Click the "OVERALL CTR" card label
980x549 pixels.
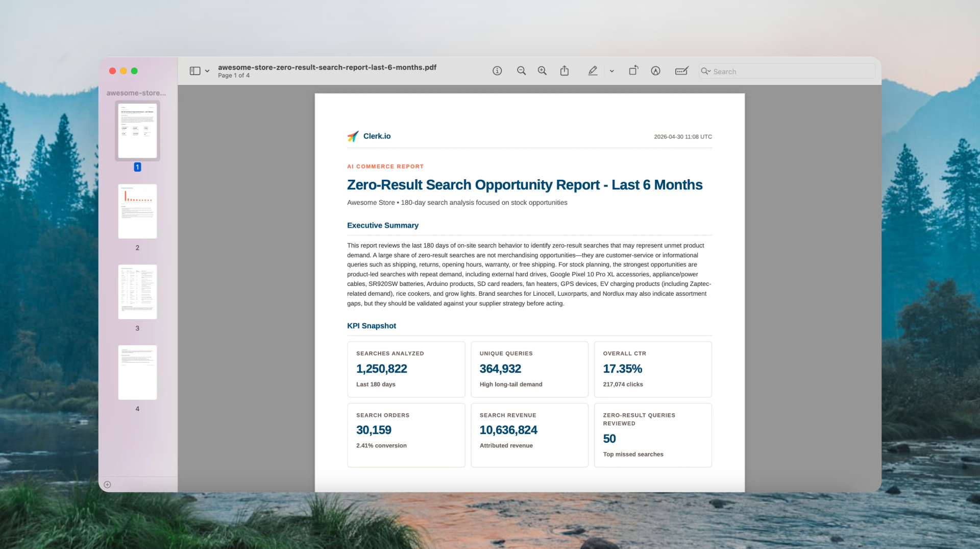coord(625,353)
